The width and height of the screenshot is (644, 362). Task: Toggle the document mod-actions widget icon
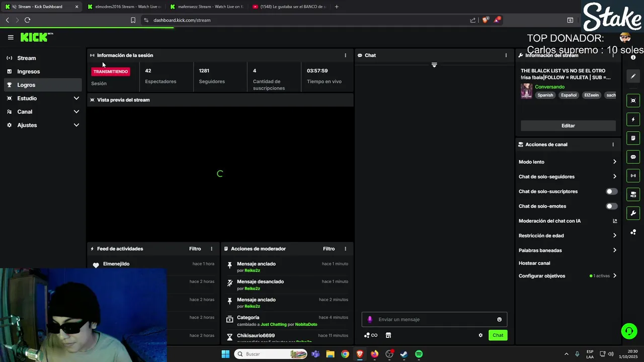(x=633, y=138)
